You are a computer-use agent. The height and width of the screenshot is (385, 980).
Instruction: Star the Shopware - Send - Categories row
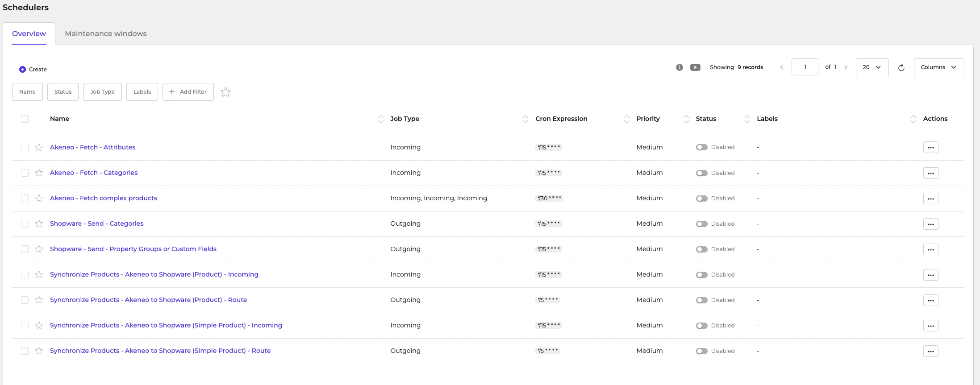pyautogui.click(x=39, y=224)
